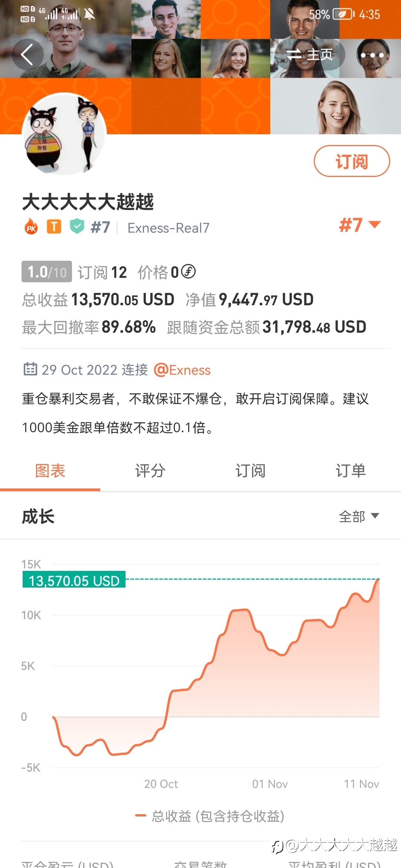Open the 订单 orders tab
The image size is (401, 868).
point(351,471)
